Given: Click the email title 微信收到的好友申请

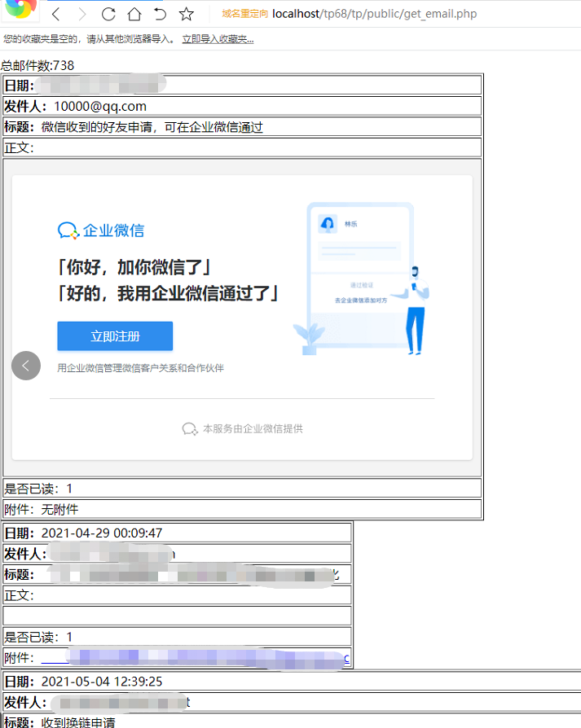Looking at the screenshot, I should 152,127.
